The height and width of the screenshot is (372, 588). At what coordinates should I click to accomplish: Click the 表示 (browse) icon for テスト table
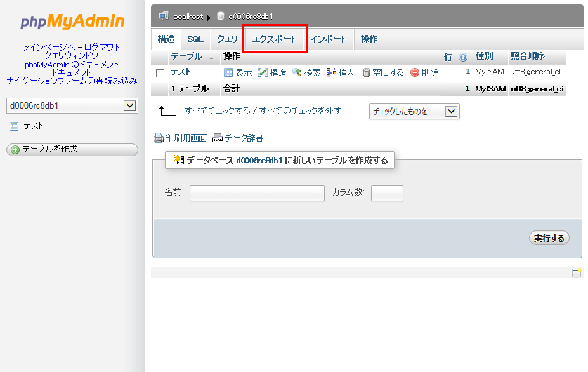[x=228, y=73]
